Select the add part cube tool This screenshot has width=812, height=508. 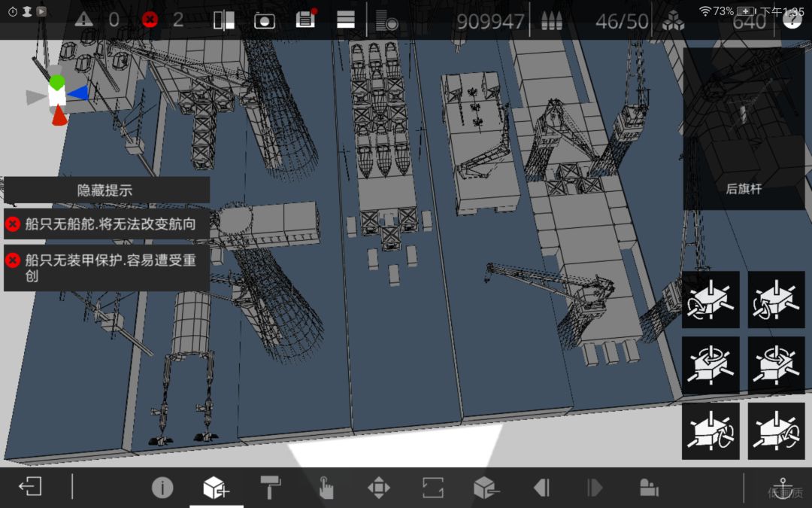(216, 487)
